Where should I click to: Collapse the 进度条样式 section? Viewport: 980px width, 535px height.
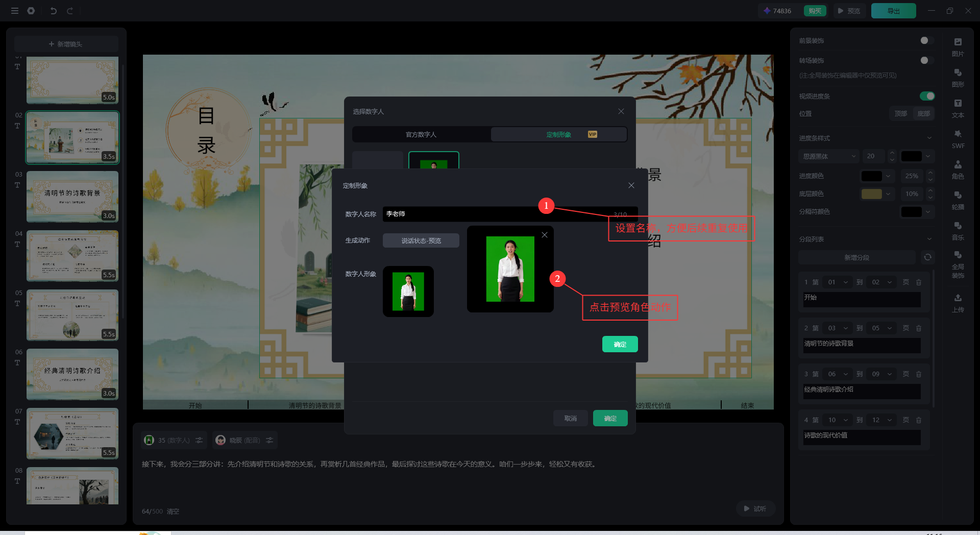click(x=929, y=138)
